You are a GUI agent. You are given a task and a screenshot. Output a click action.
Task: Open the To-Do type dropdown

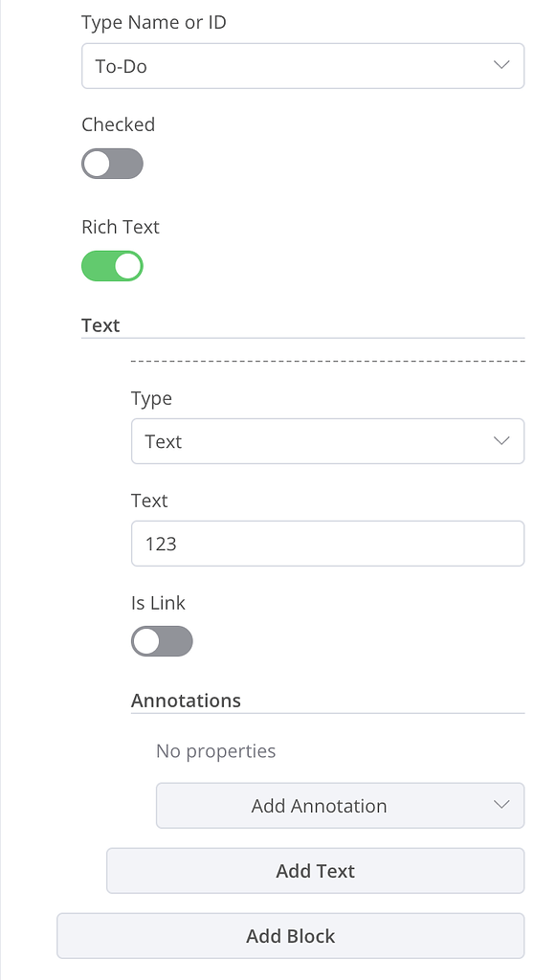point(302,66)
